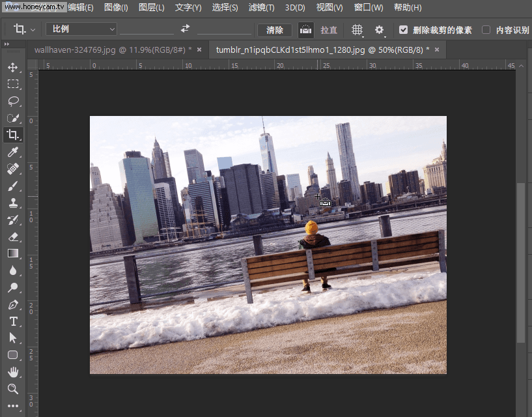Activate the Type tool
Viewport: 532px width, 417px height.
(x=12, y=321)
